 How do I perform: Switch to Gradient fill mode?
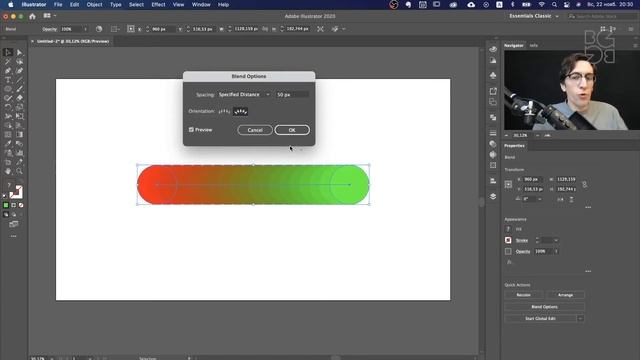pos(13,205)
